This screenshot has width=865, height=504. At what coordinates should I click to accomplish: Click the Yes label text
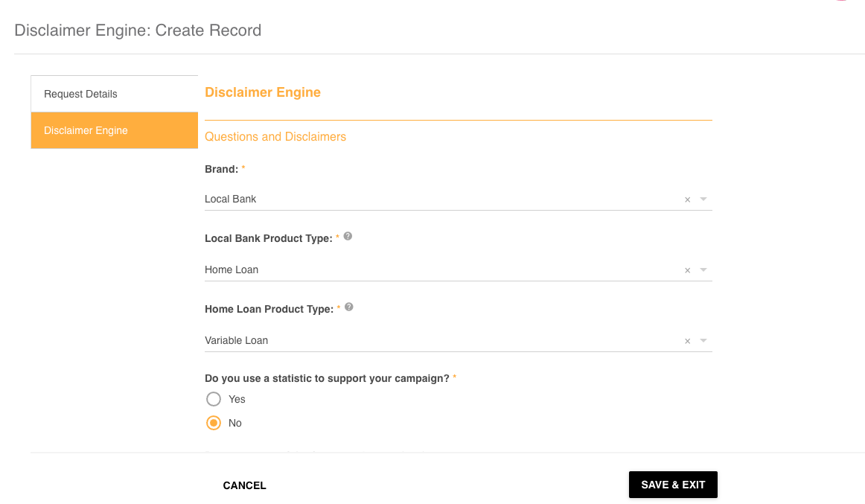coord(237,399)
